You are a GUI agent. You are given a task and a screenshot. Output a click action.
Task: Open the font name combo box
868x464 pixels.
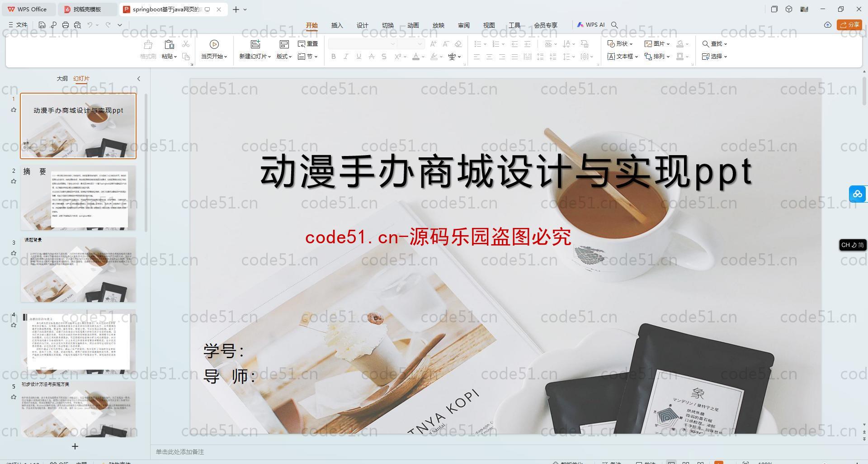[x=362, y=44]
